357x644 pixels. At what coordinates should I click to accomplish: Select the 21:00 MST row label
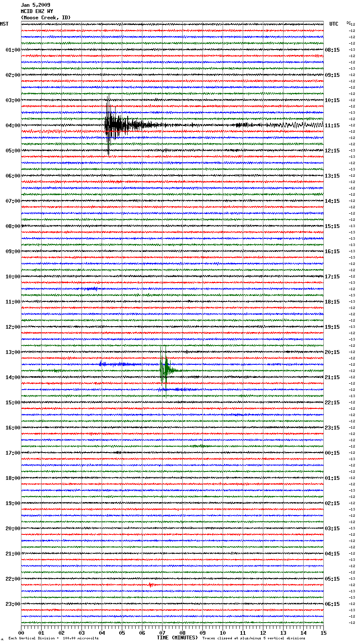13,554
